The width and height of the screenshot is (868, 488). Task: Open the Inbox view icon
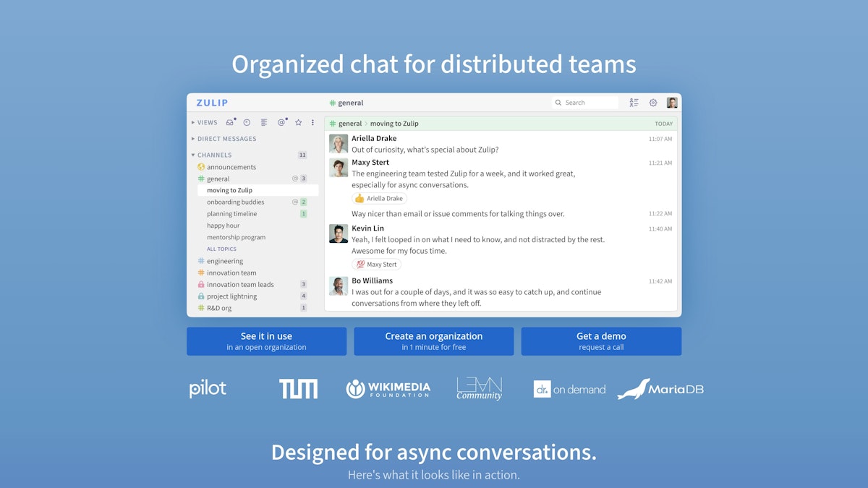pos(230,122)
